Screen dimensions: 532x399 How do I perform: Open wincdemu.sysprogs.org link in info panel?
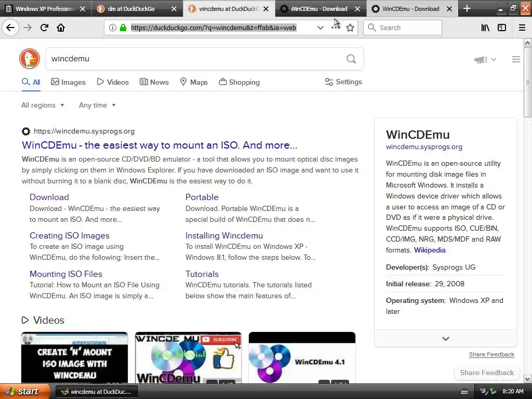(x=424, y=147)
